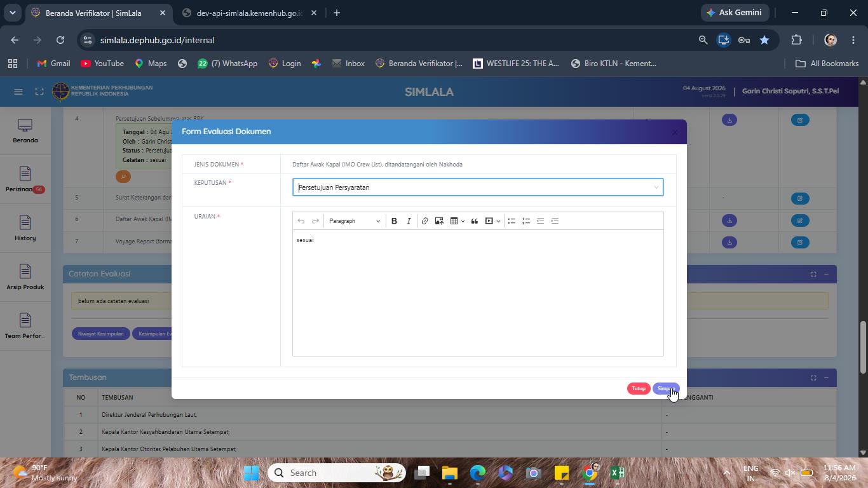Insert a link via editor toolbar

[424, 221]
